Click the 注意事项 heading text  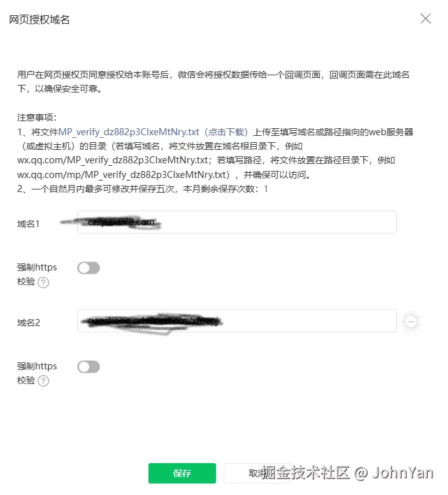(x=36, y=117)
